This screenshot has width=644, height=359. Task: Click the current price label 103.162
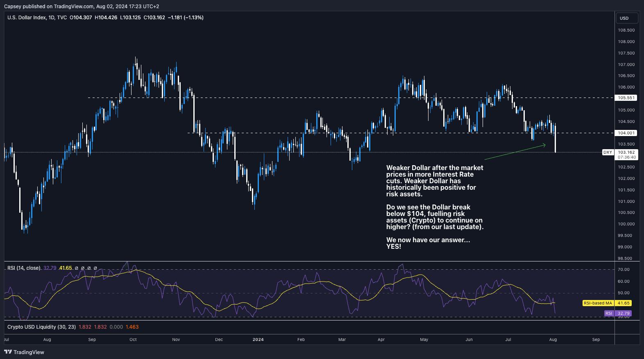click(x=626, y=152)
